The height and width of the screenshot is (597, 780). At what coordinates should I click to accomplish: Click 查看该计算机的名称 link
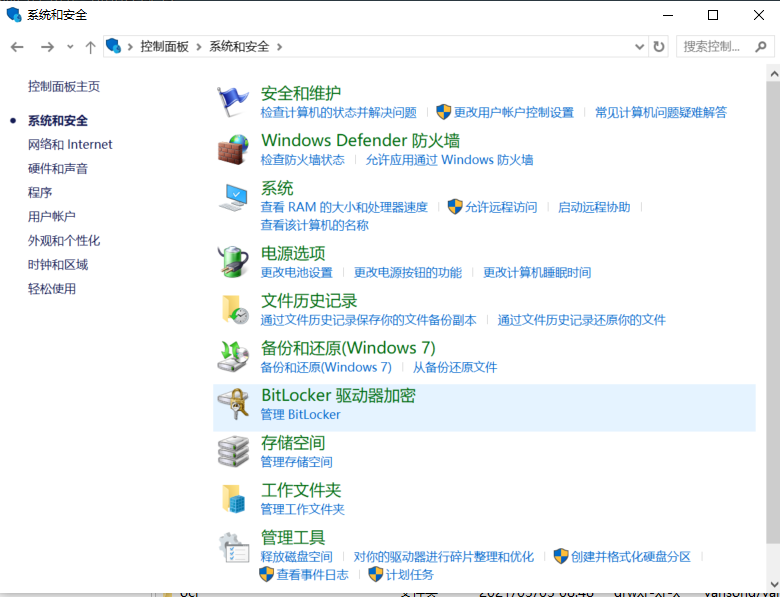(314, 225)
